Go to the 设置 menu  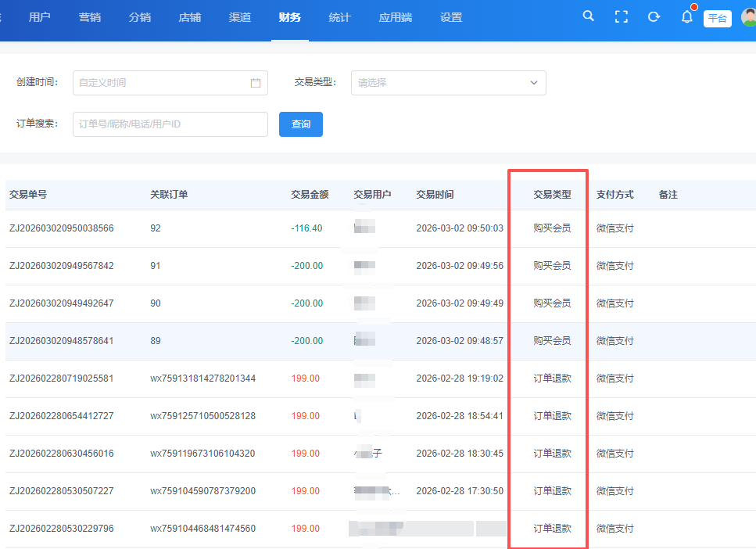(451, 17)
